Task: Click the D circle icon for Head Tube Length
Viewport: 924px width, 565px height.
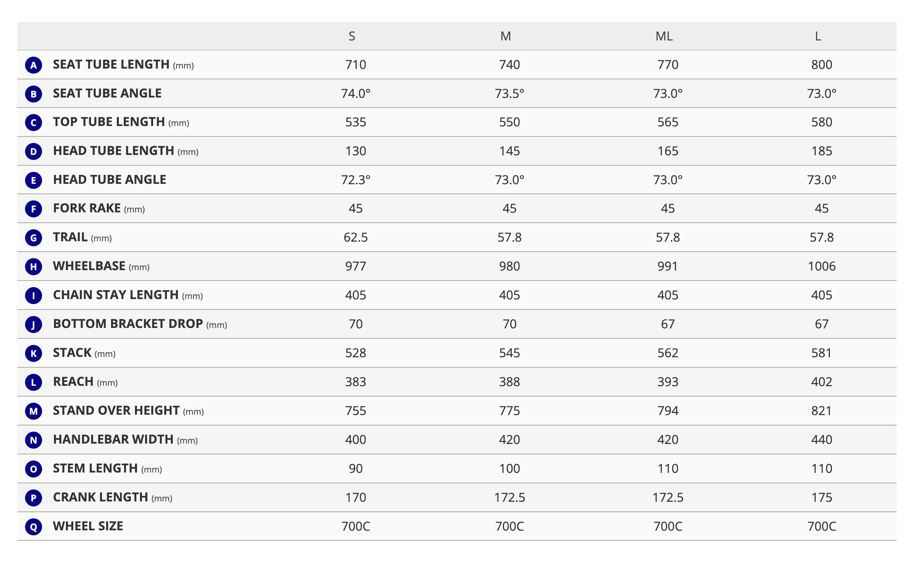Action: (34, 151)
